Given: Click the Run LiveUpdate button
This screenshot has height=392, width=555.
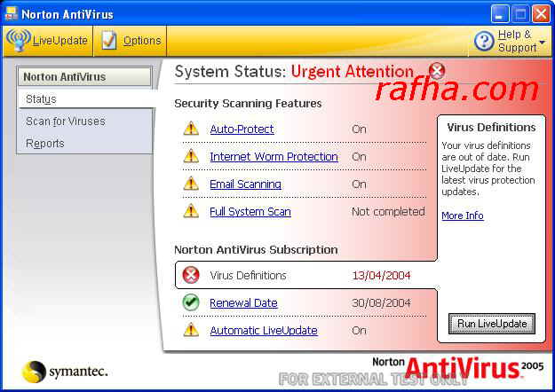Looking at the screenshot, I should click(492, 324).
